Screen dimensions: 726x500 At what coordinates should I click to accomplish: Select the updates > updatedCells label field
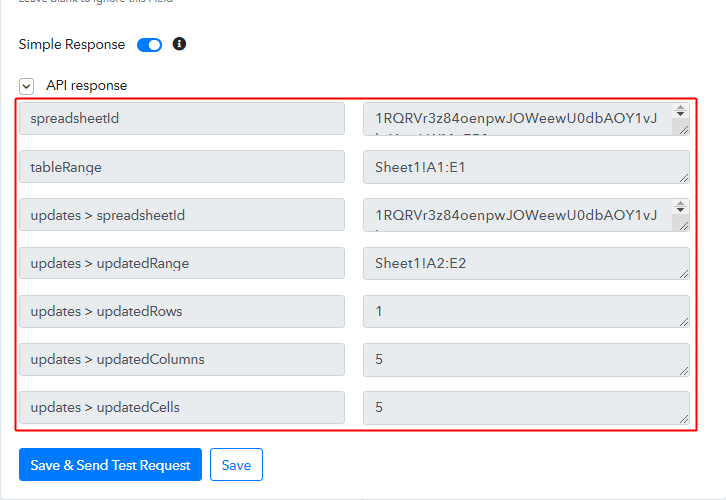(x=182, y=407)
